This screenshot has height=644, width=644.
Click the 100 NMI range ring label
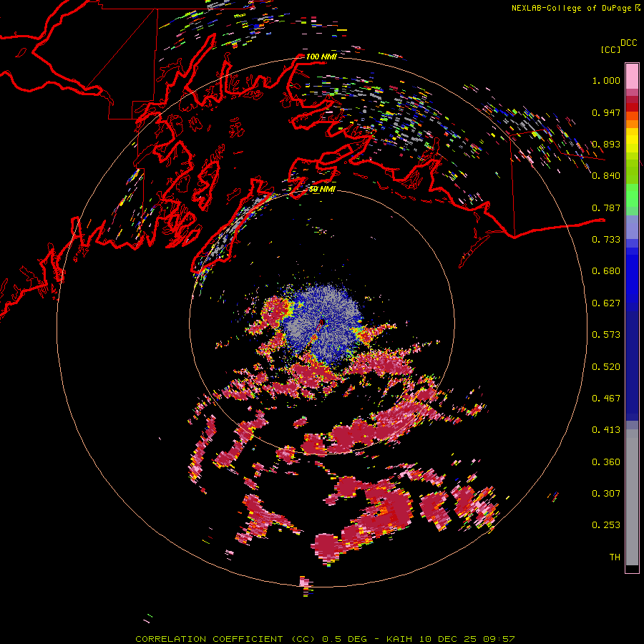pos(321,57)
